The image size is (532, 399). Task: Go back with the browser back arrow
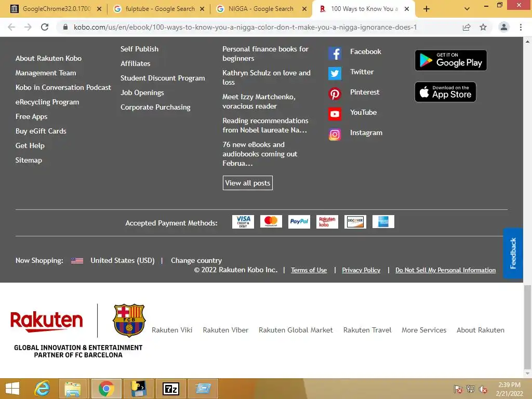[11, 27]
